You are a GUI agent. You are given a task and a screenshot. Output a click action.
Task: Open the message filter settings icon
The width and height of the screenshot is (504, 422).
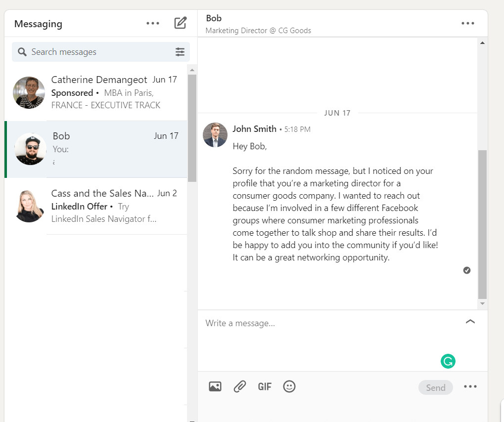pos(180,51)
